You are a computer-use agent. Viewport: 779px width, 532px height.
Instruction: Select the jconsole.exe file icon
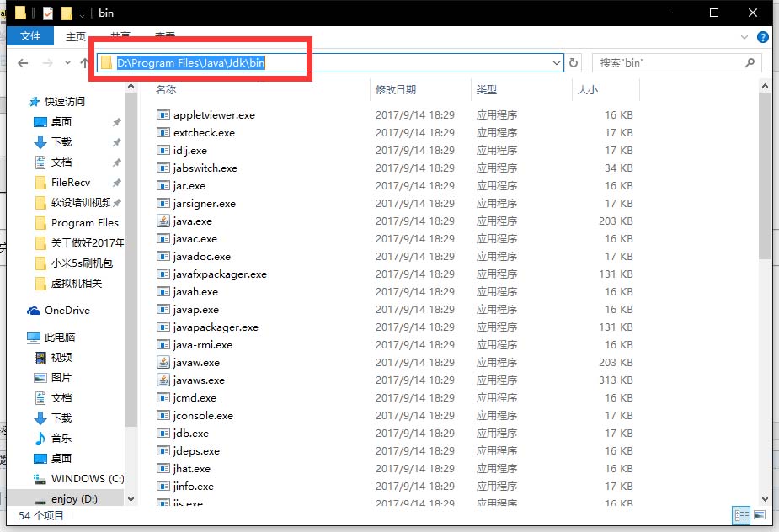point(163,416)
